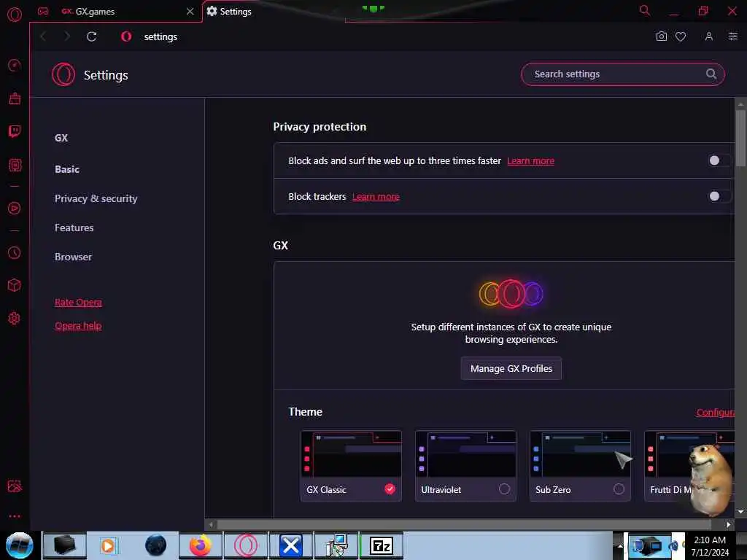Click the magnifier in Search settings field

pyautogui.click(x=711, y=74)
